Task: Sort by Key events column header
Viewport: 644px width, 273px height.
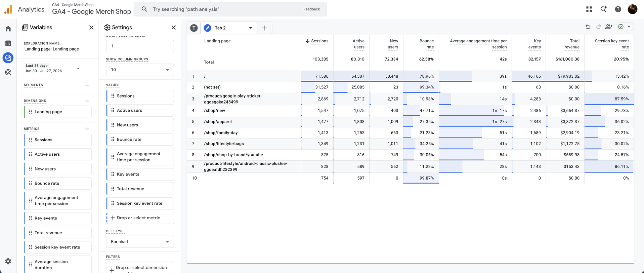Action: tap(534, 44)
